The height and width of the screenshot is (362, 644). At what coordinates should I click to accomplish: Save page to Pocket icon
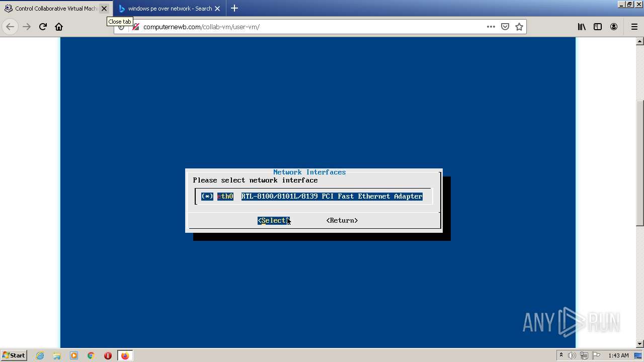[x=505, y=27]
